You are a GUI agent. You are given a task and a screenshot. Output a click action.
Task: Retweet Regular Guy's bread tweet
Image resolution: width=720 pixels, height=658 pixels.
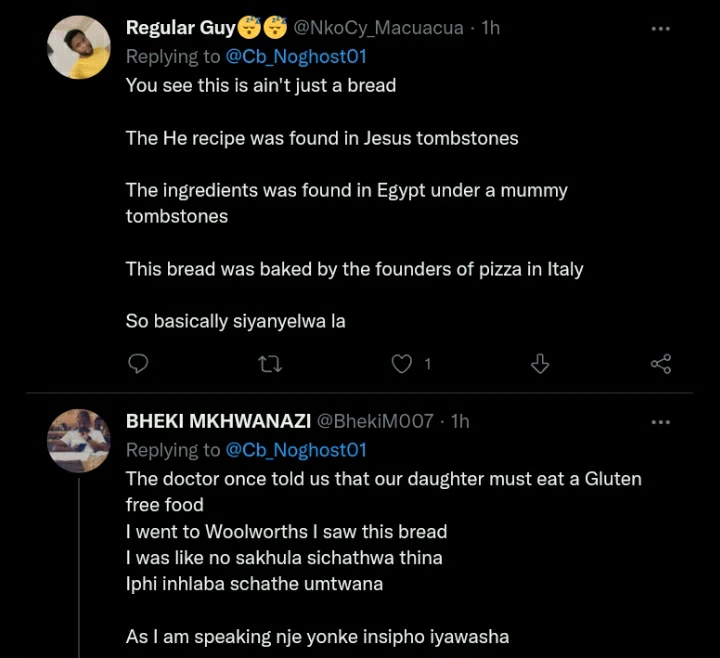[270, 364]
